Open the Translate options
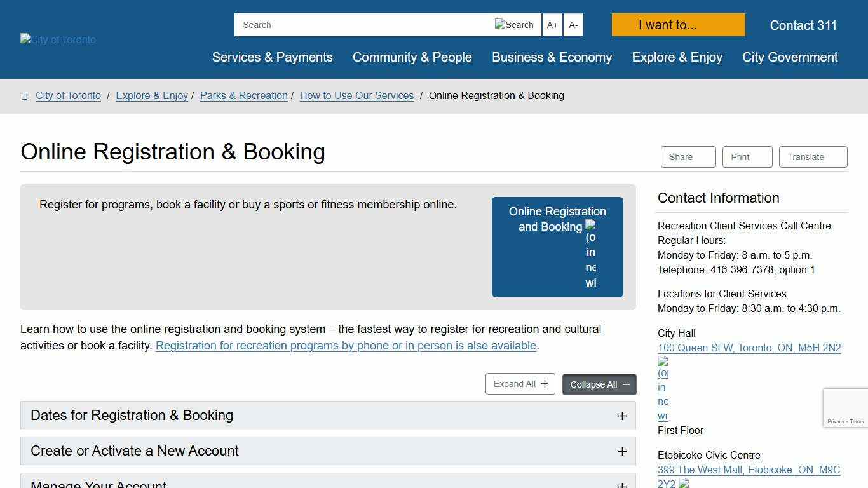The width and height of the screenshot is (868, 488). 813,157
